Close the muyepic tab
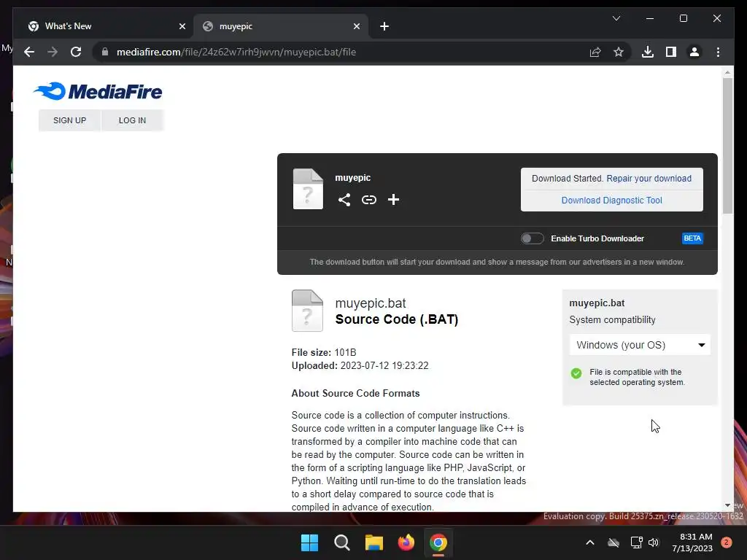Screen dimensions: 747x560 click(x=356, y=26)
